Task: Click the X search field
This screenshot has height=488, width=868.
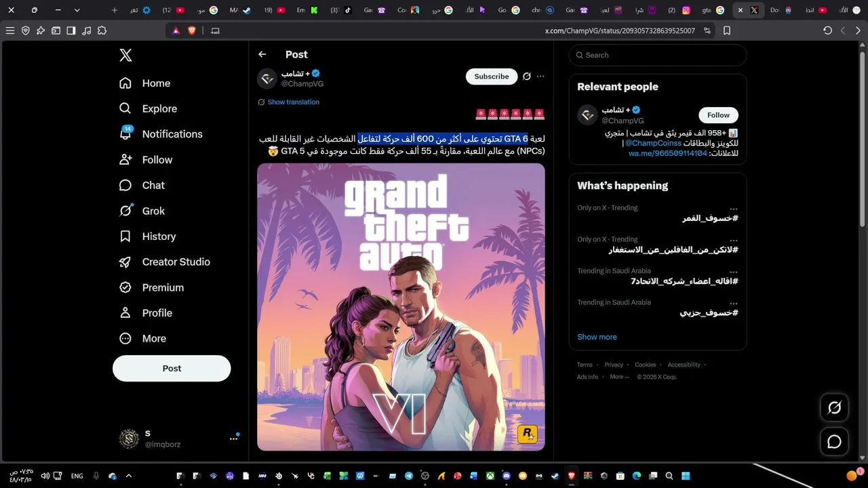Action: click(658, 55)
